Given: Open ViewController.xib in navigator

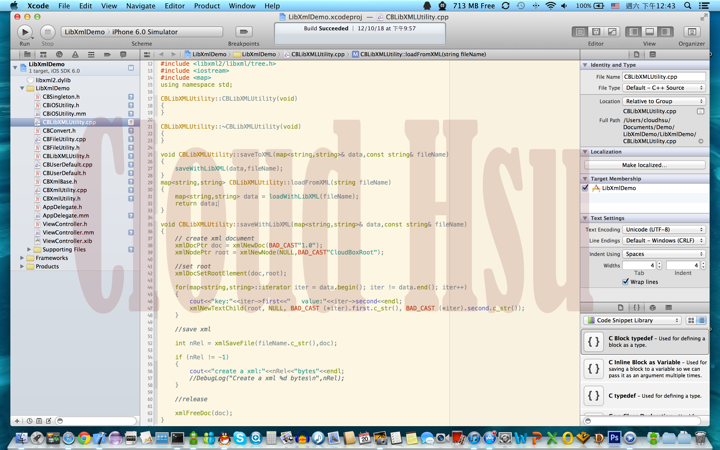Looking at the screenshot, I should 67,241.
